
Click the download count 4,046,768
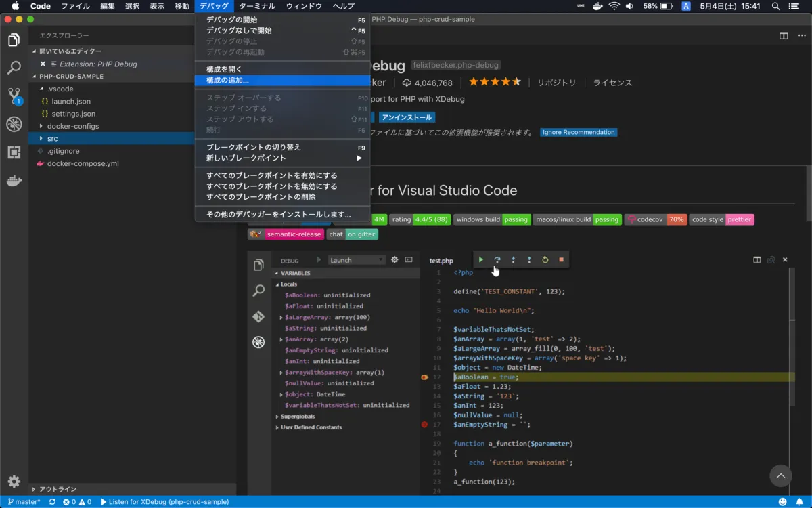coord(427,83)
